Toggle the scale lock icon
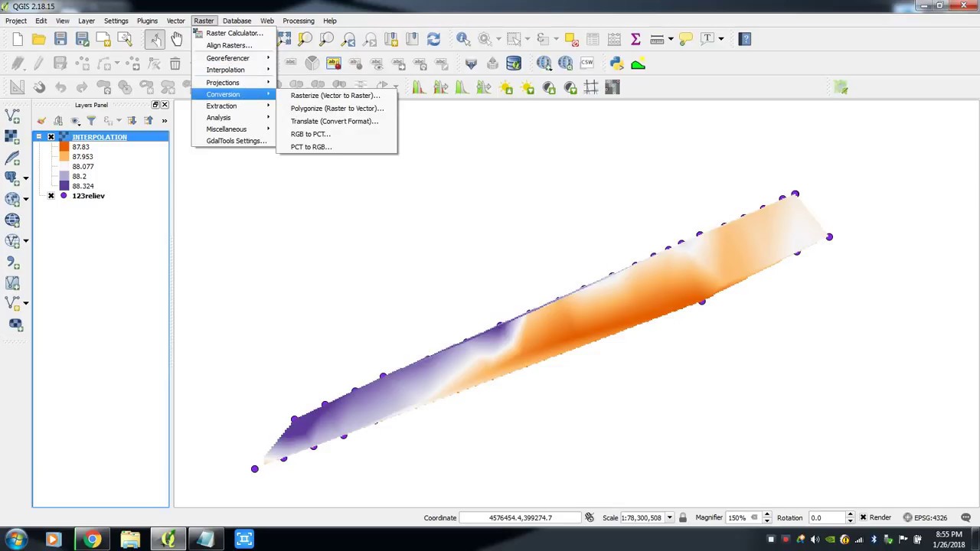 click(683, 518)
